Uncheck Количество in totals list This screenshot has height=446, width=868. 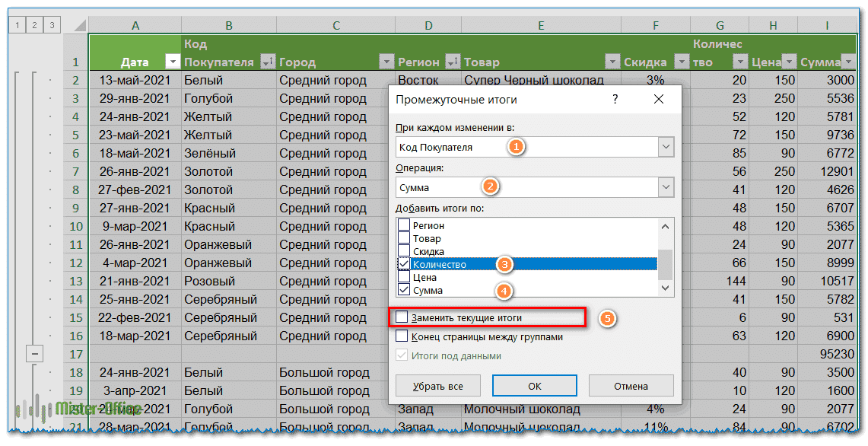point(404,264)
